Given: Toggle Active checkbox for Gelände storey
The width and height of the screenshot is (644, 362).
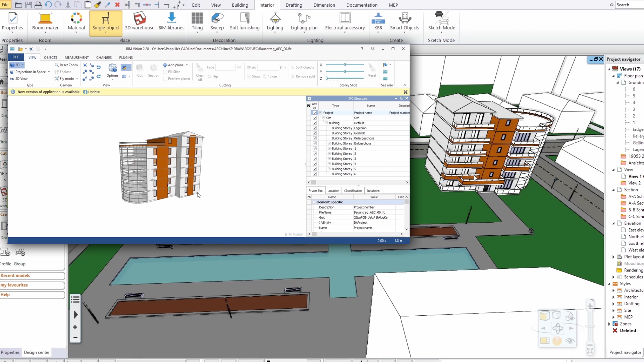Looking at the screenshot, I should click(x=315, y=133).
